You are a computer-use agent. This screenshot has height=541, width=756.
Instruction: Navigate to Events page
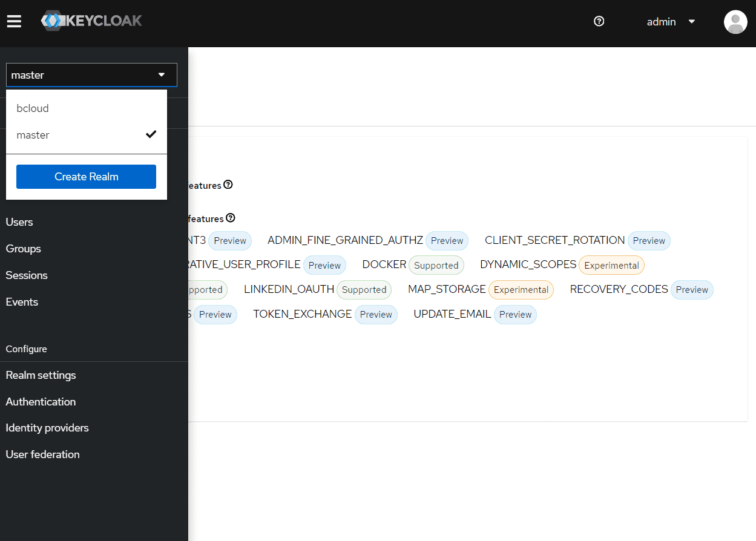(22, 302)
